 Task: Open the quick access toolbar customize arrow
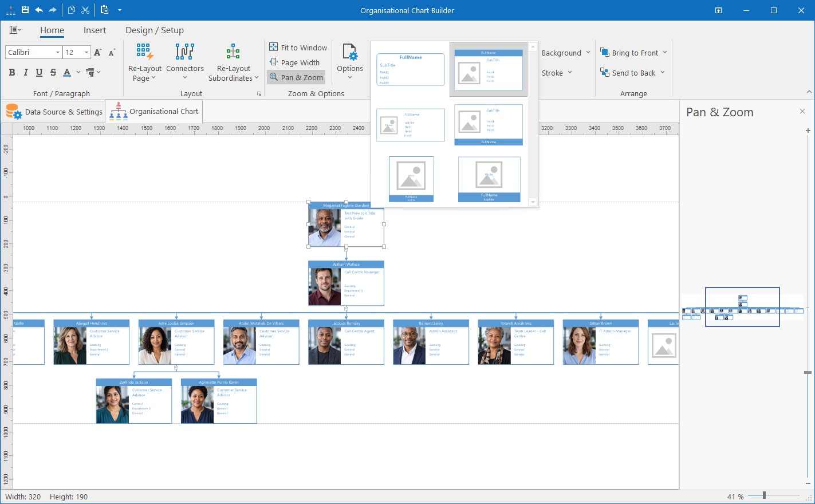pos(119,10)
